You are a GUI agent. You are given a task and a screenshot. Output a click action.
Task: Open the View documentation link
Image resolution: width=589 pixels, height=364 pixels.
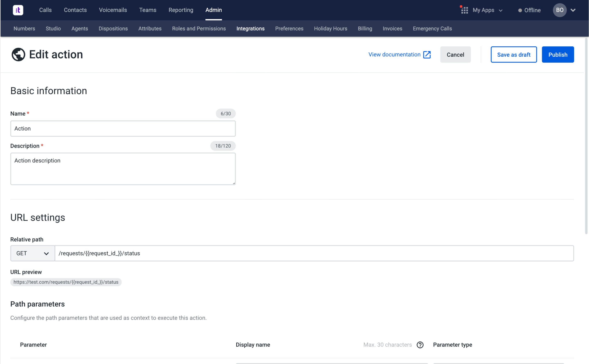coord(394,55)
